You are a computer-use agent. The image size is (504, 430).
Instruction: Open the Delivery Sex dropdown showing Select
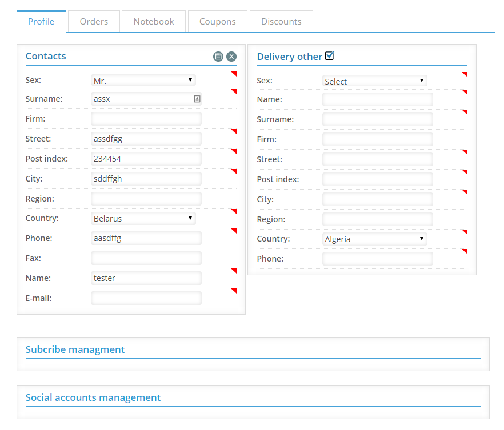(x=374, y=81)
